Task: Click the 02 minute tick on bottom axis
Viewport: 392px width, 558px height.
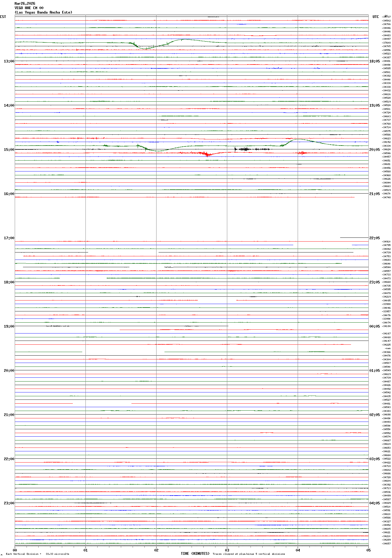Action: (x=156, y=550)
